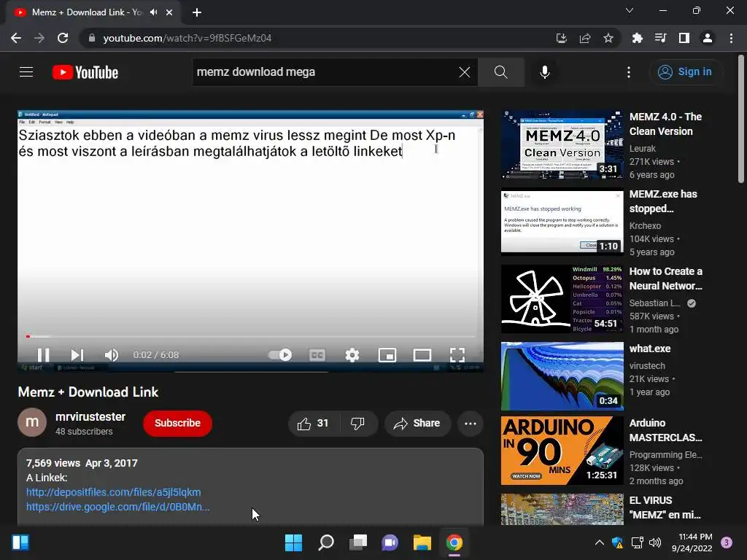Start voice search with microphone
This screenshot has height=560, width=747.
tap(545, 72)
